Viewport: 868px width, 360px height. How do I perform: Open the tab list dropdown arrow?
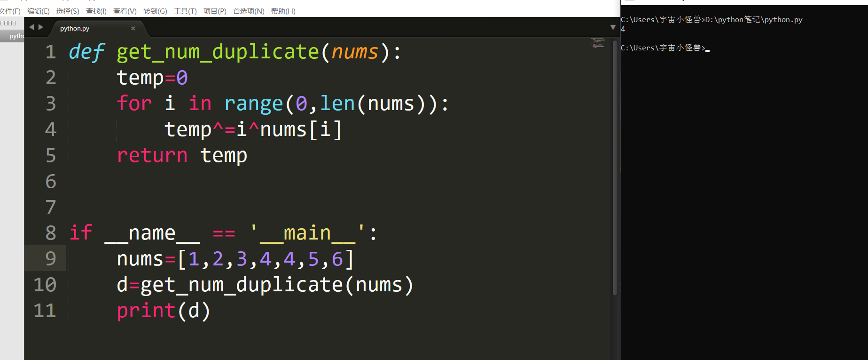click(x=613, y=27)
